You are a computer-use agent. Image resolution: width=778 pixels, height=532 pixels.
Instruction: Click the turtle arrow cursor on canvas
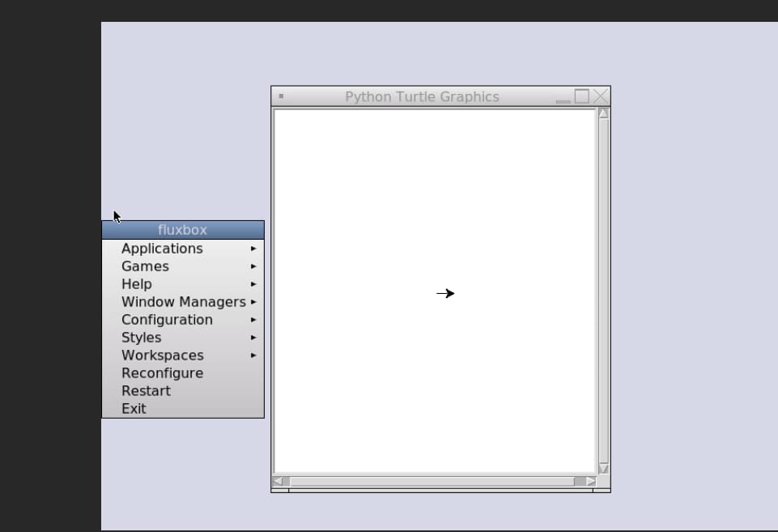point(445,293)
